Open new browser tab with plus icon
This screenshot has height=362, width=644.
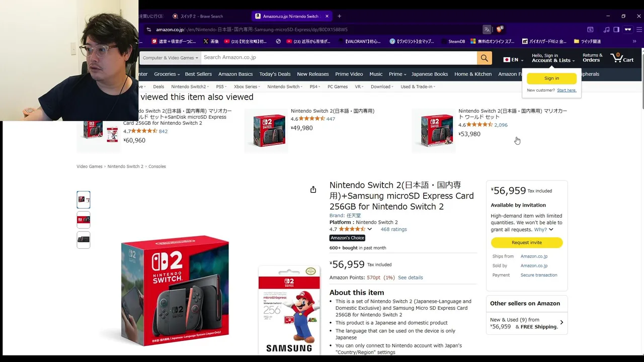(339, 16)
